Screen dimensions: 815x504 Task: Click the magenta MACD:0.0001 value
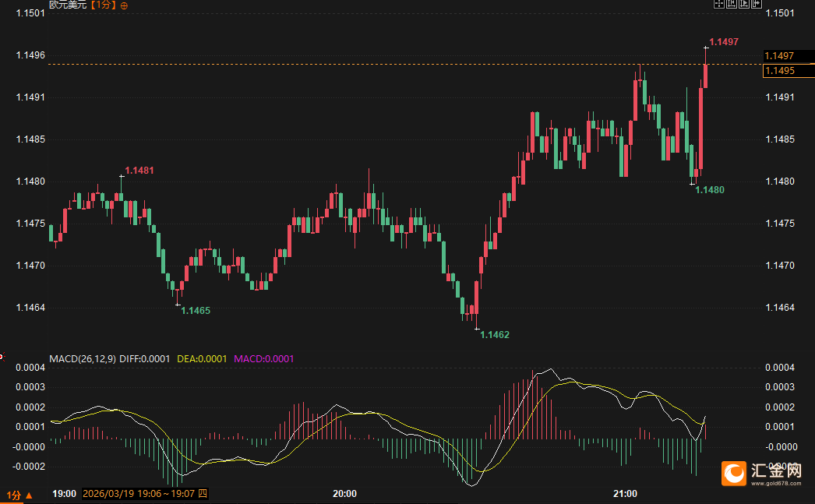(x=263, y=358)
